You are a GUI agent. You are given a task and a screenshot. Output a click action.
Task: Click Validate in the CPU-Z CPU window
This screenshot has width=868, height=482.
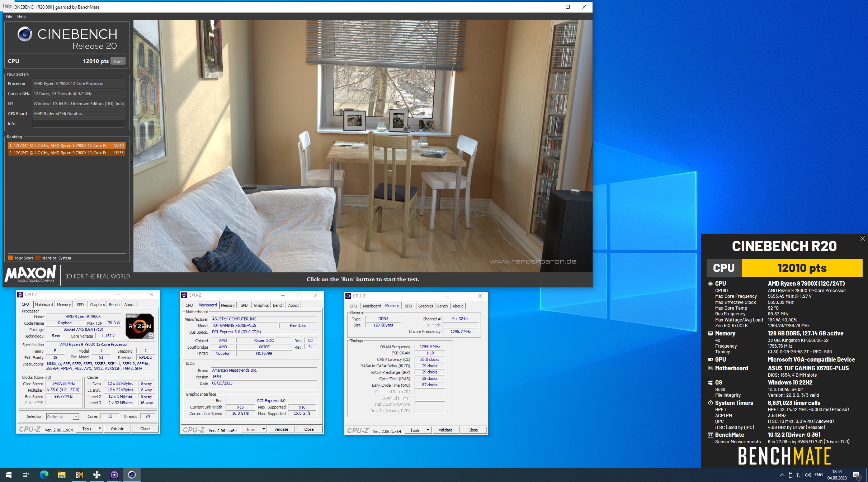tap(117, 429)
